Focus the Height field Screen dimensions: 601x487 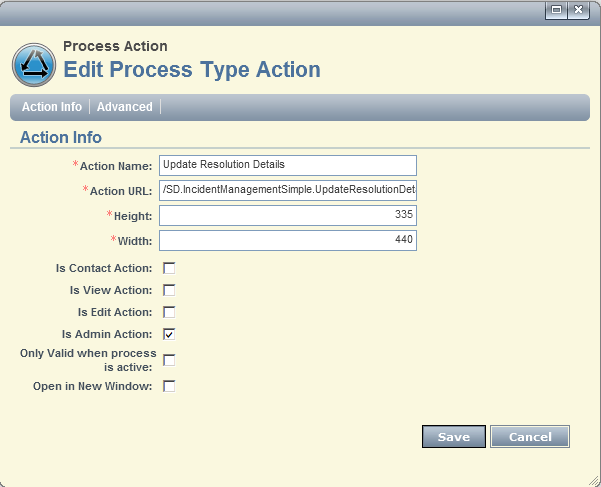[x=288, y=215]
